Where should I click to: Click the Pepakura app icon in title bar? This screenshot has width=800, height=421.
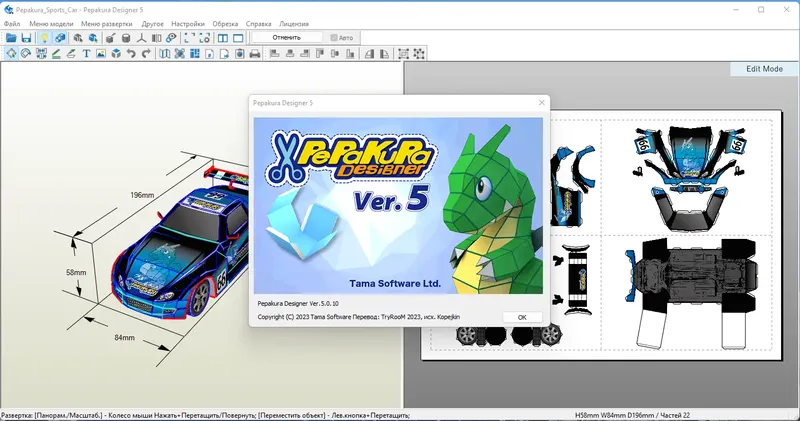8,10
